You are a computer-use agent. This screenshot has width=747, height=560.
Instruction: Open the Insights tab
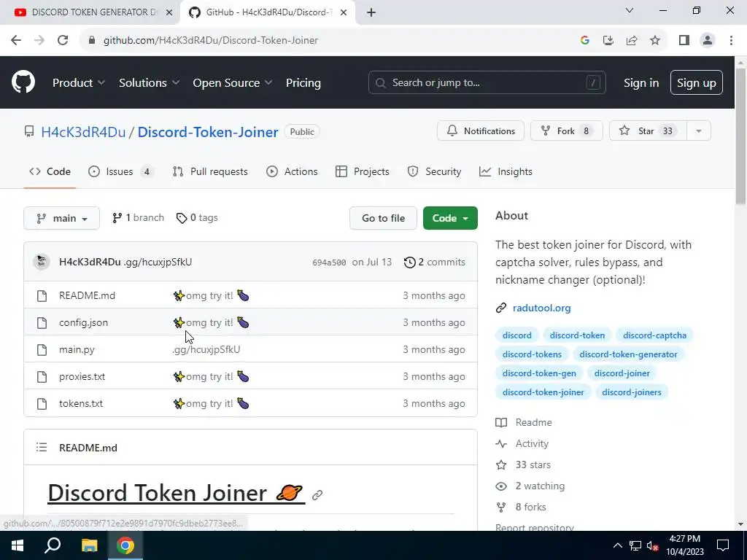(506, 171)
